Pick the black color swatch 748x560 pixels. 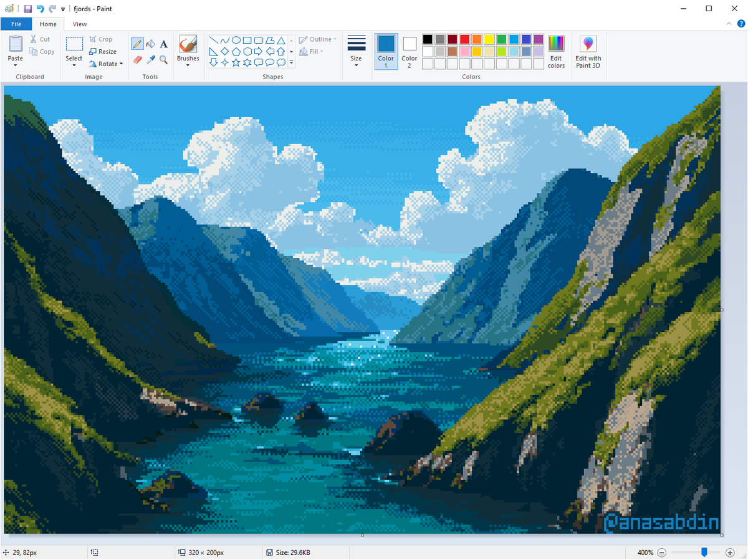coord(428,39)
